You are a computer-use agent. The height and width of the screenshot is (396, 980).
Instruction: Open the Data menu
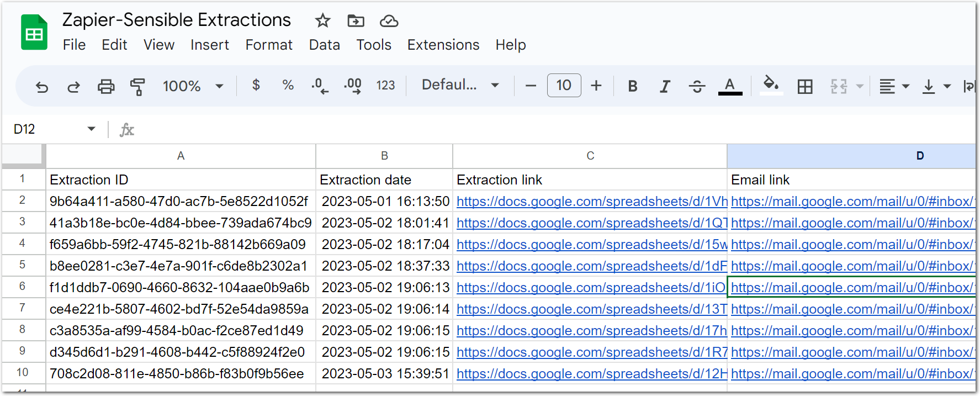(325, 45)
